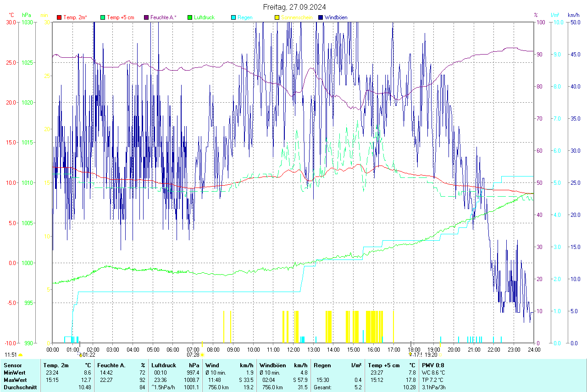
Task: Click the 'Temp. 2m' column header
Action: click(x=56, y=365)
